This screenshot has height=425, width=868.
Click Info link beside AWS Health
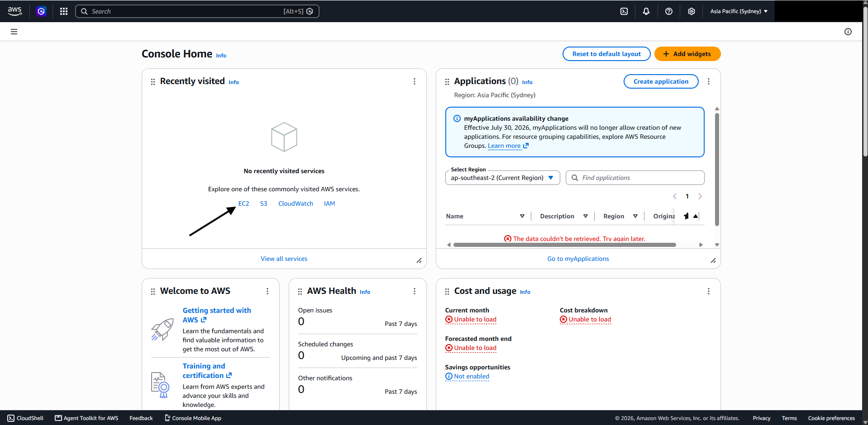click(365, 292)
